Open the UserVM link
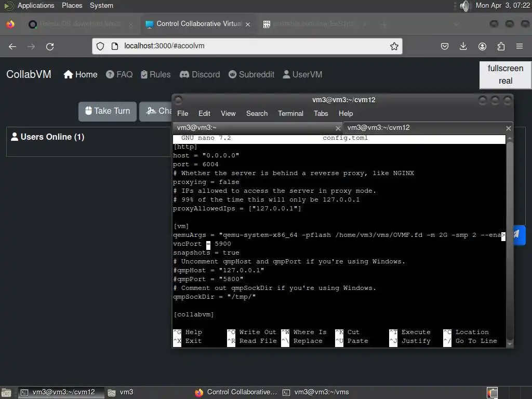The height and width of the screenshot is (399, 532). pyautogui.click(x=302, y=74)
